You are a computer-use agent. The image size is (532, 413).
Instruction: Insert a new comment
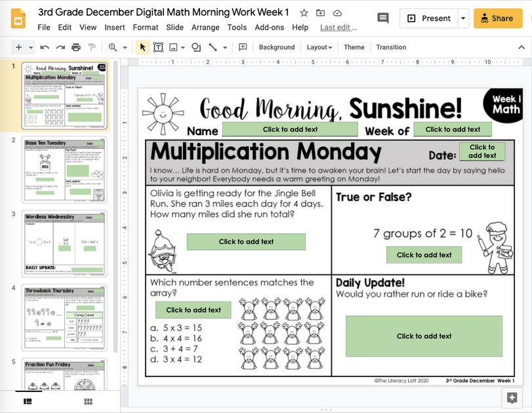point(243,47)
